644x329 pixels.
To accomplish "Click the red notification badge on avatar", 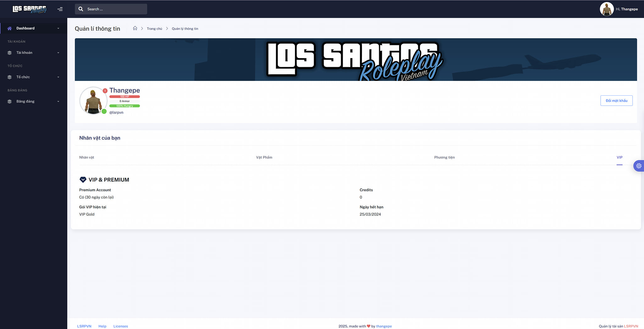I will coord(105,91).
